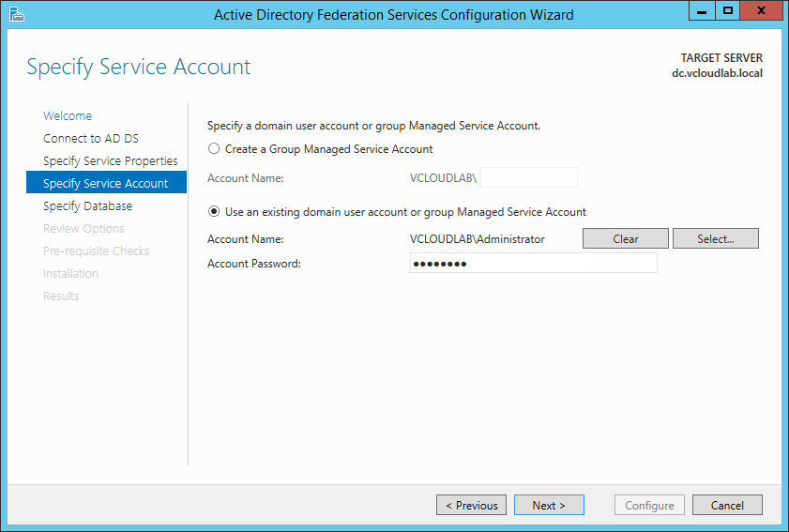
Task: Maximize the wizard window
Action: pos(728,10)
